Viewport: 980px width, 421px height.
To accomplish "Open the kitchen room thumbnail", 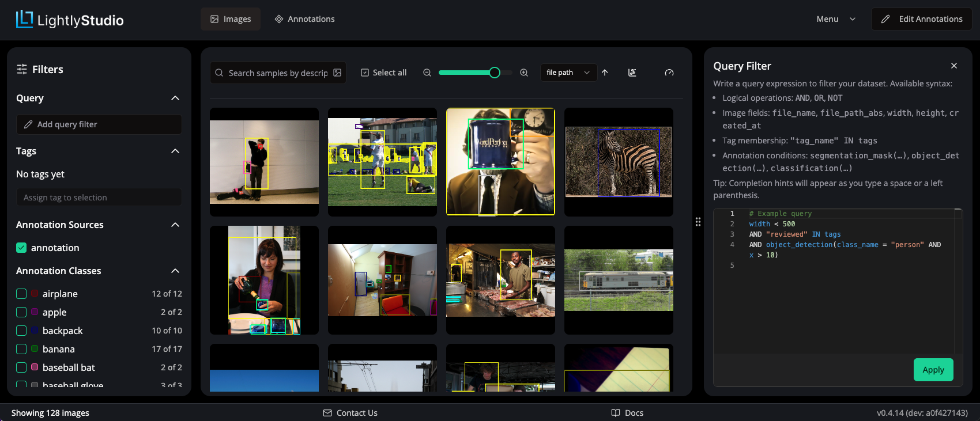I will click(382, 280).
